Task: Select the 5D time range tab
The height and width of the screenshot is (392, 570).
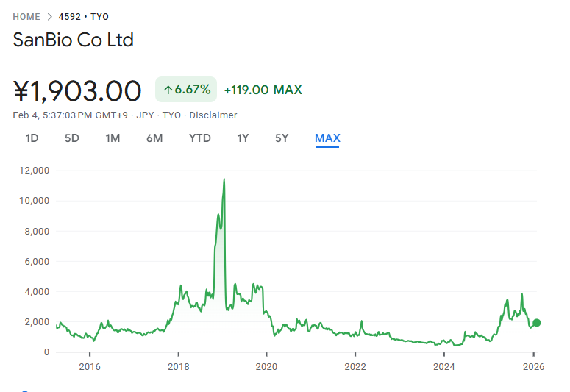Action: (x=71, y=138)
